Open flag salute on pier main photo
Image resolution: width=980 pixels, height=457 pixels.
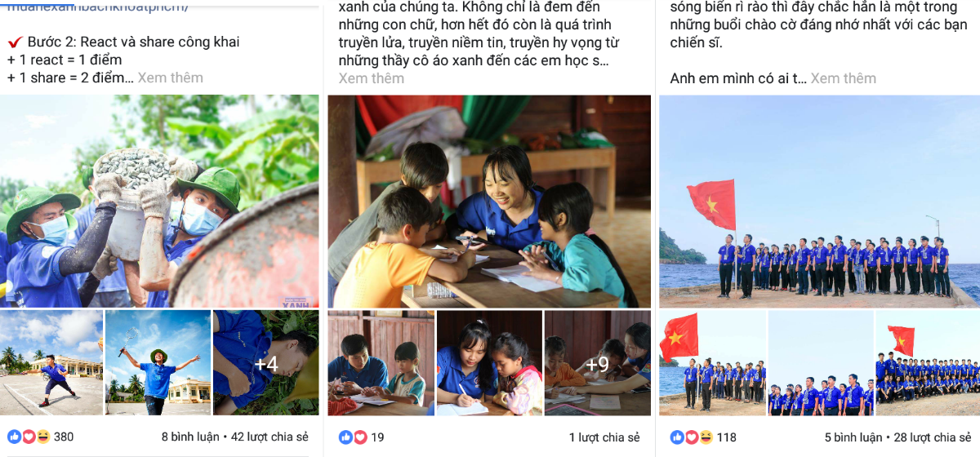819,201
